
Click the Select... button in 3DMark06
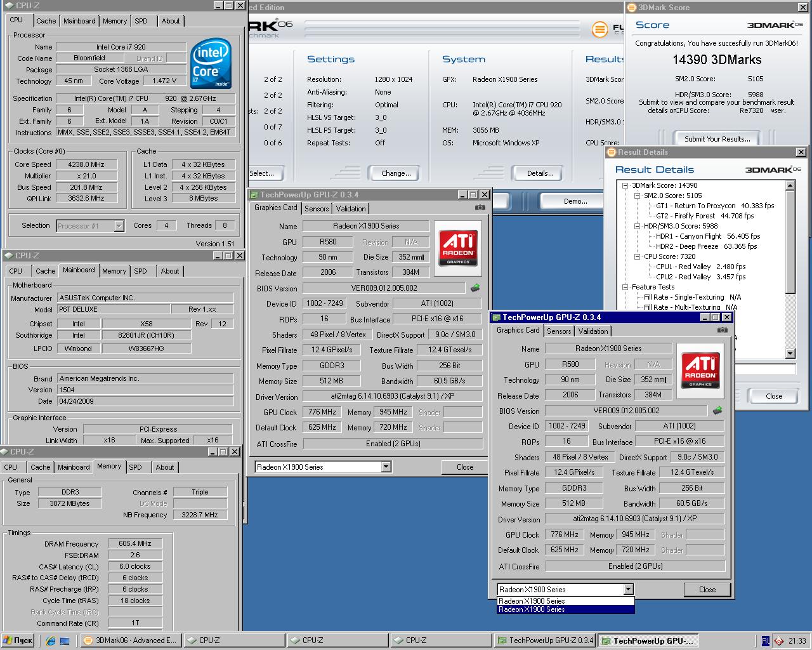pos(262,173)
